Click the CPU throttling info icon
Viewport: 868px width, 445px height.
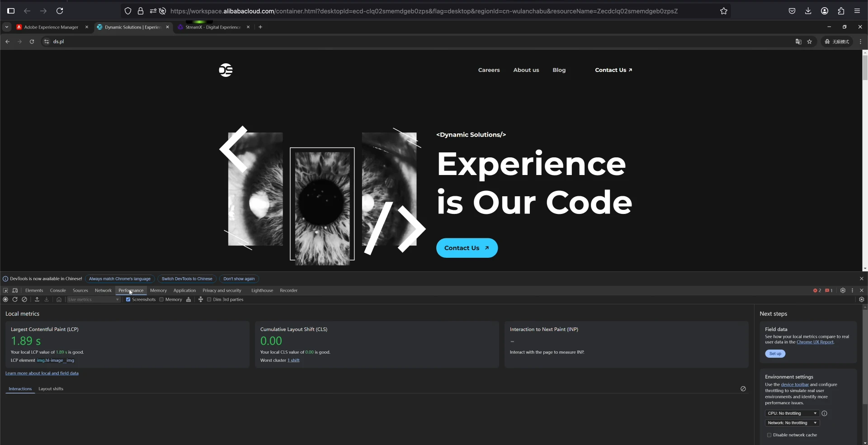coord(824,413)
